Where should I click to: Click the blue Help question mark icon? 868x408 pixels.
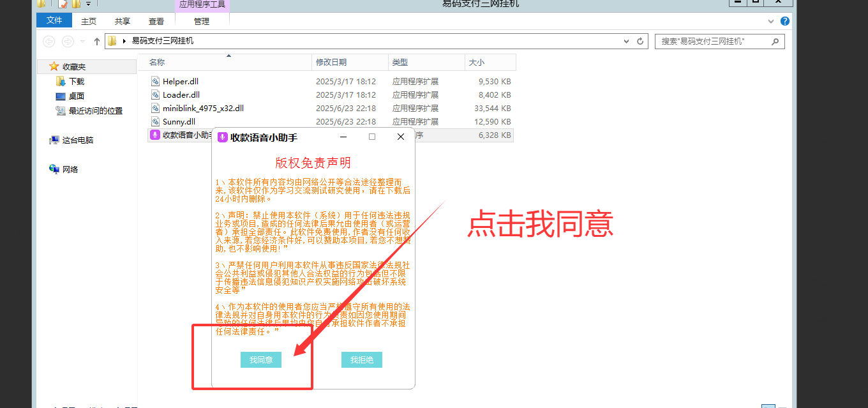785,20
